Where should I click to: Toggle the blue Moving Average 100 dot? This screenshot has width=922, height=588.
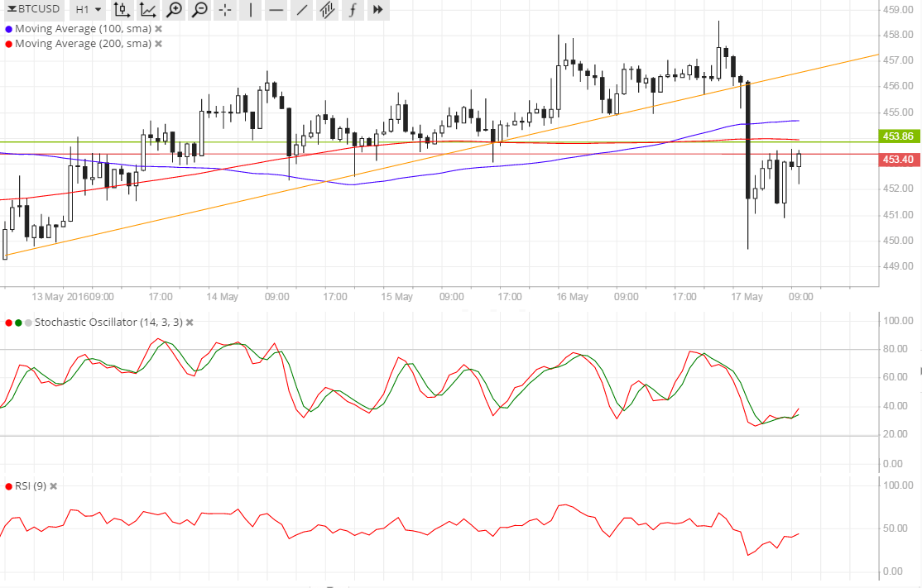tap(8, 27)
